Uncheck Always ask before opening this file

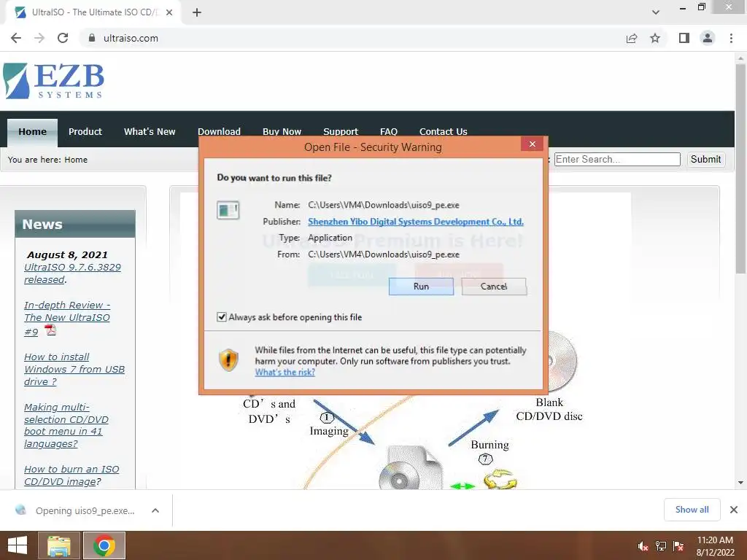click(222, 317)
